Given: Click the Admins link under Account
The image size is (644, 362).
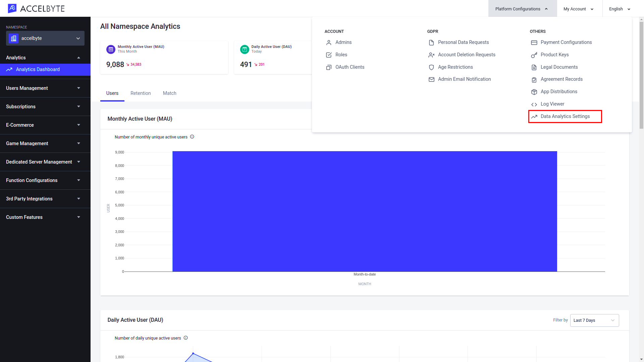Looking at the screenshot, I should (343, 42).
